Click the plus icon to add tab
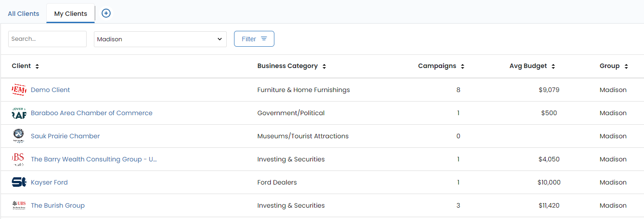 tap(106, 13)
